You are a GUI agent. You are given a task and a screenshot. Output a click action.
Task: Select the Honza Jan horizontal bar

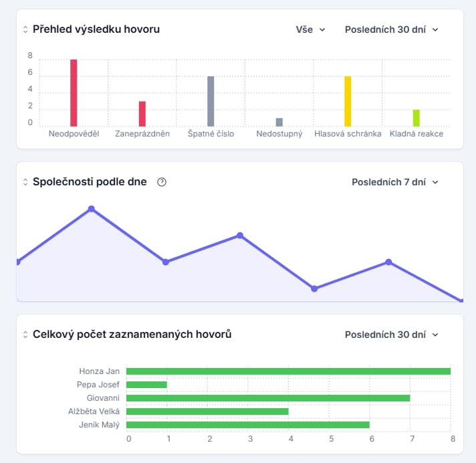pos(288,371)
